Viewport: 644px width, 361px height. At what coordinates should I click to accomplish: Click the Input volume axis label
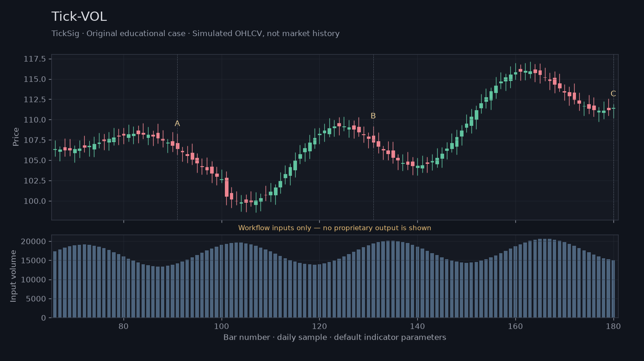pyautogui.click(x=13, y=276)
